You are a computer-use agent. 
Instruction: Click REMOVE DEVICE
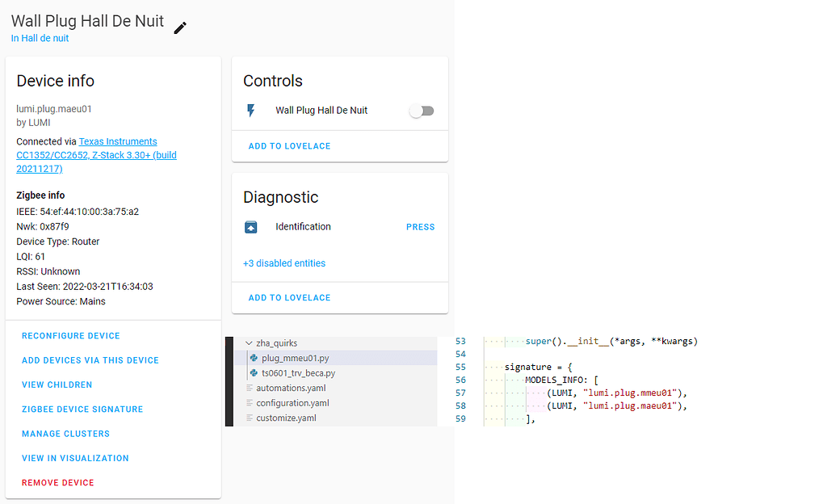[x=58, y=483]
